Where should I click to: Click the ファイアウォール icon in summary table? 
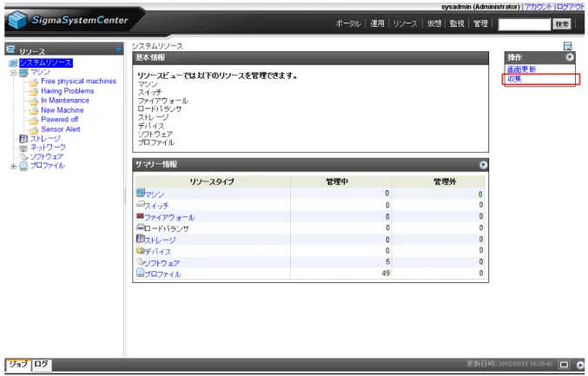click(140, 216)
